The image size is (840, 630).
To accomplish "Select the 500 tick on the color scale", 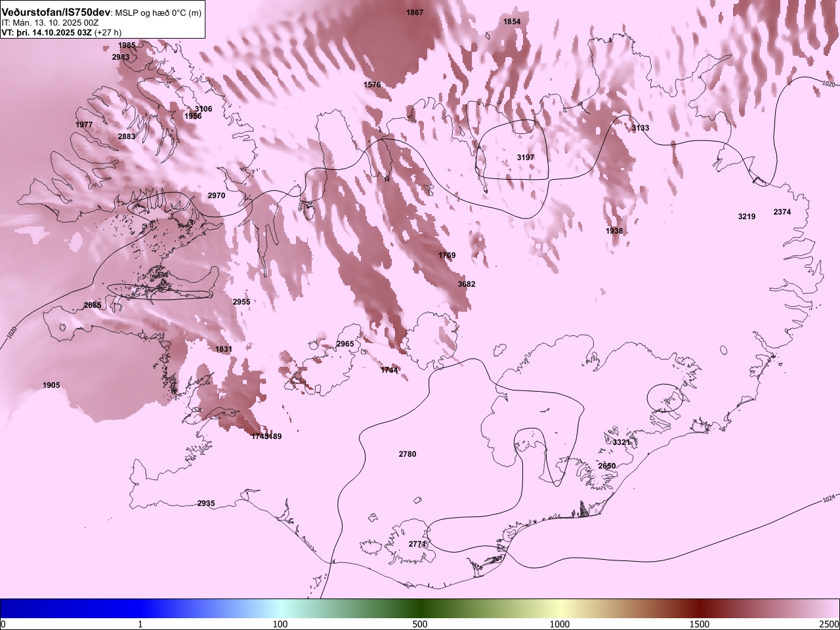I will click(420, 623).
